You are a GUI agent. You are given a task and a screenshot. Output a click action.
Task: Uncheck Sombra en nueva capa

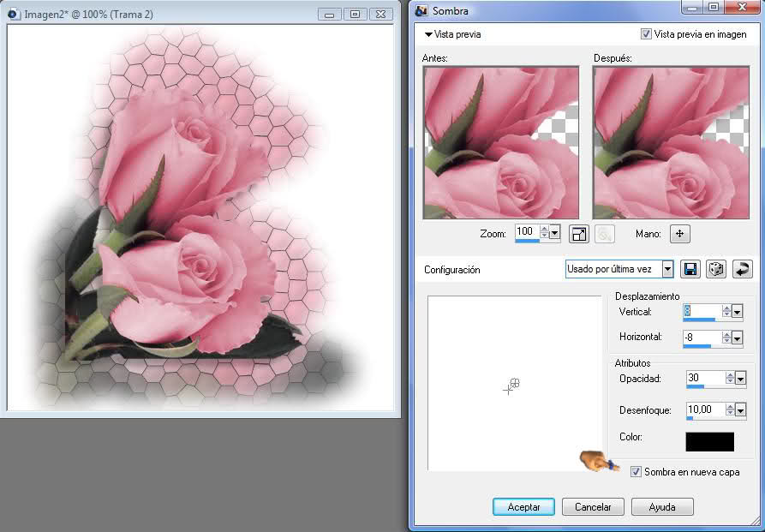pyautogui.click(x=636, y=472)
